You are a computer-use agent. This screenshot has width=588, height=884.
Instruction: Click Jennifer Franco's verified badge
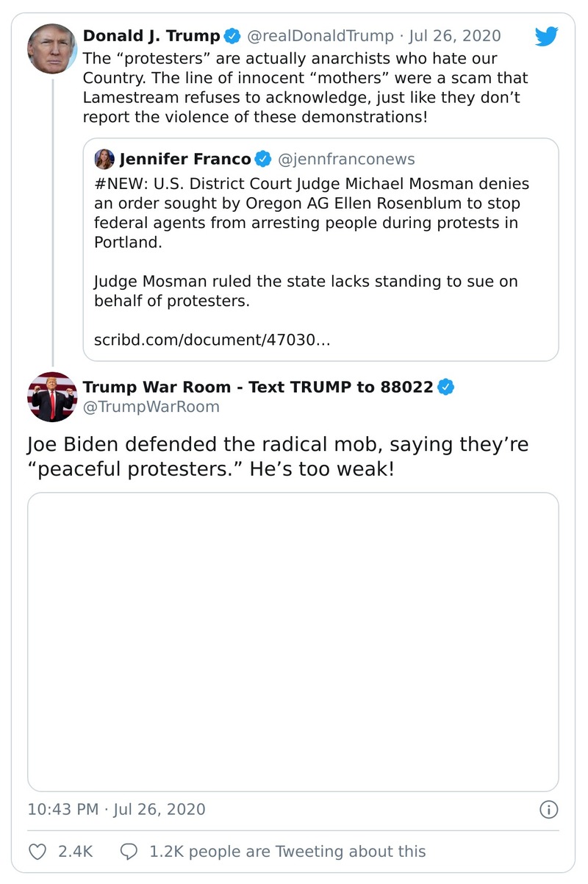click(262, 159)
